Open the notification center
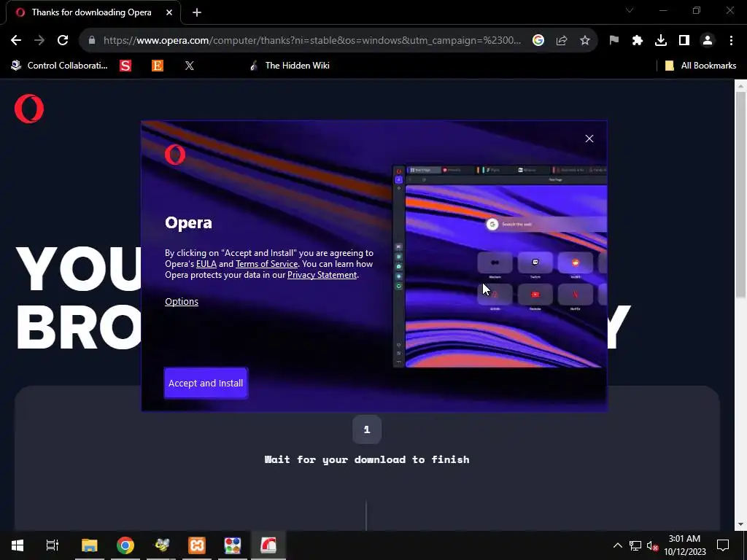The image size is (747, 560). pyautogui.click(x=723, y=545)
